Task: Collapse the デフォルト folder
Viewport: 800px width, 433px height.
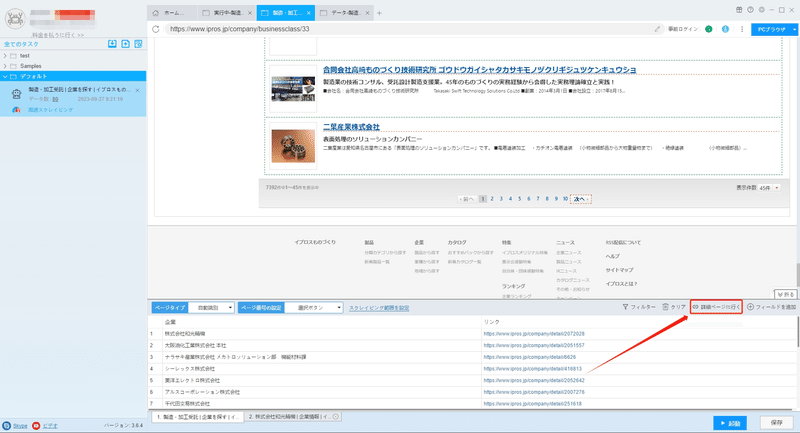Action: click(x=5, y=77)
